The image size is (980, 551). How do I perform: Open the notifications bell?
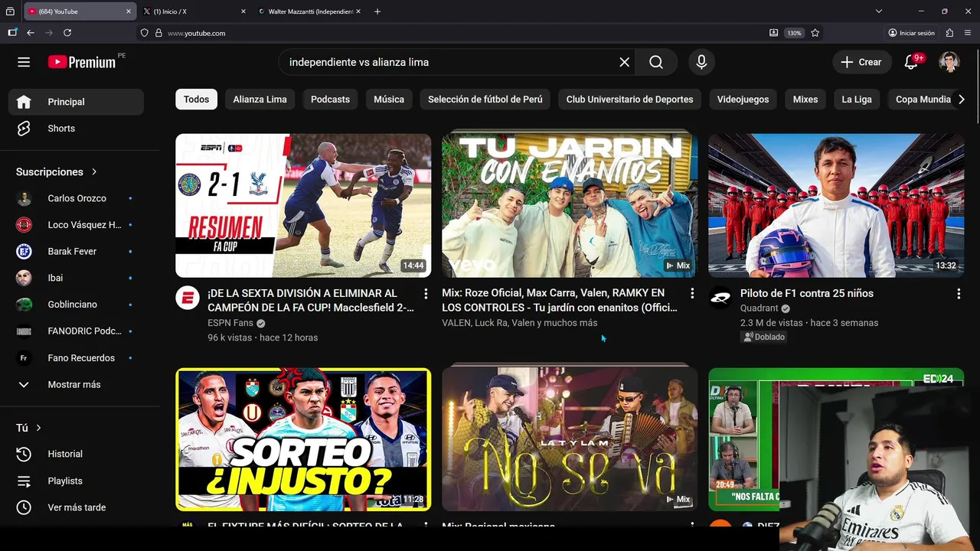[911, 62]
